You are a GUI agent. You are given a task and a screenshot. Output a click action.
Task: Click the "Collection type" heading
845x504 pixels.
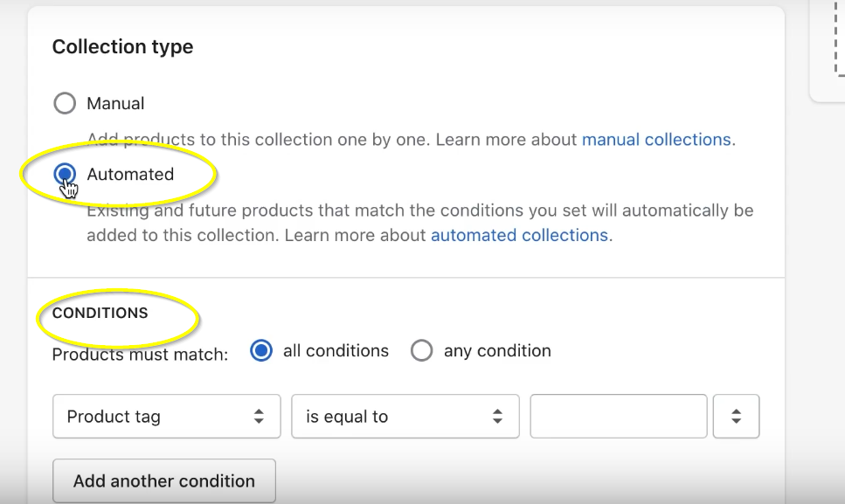(x=122, y=47)
